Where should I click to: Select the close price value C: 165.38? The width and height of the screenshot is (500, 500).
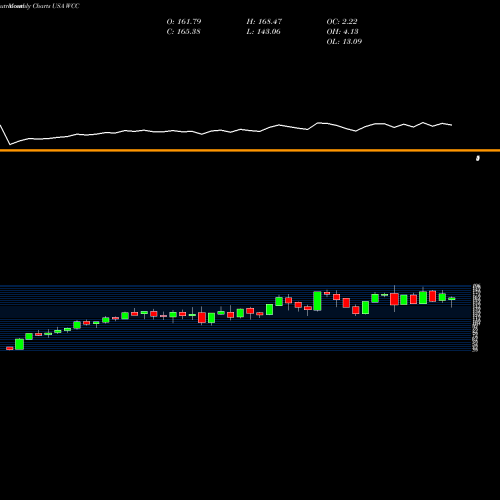click(x=183, y=32)
